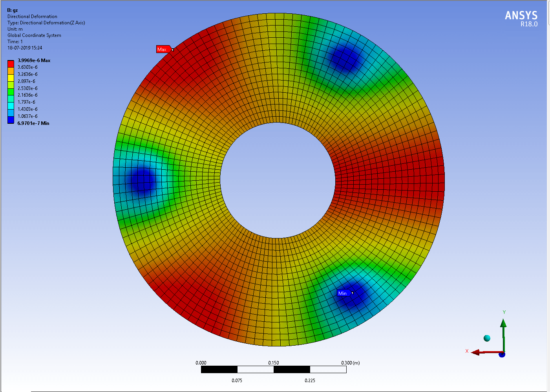The width and height of the screenshot is (550, 392).
Task: Click the scale ruler bar
Action: coord(274,370)
